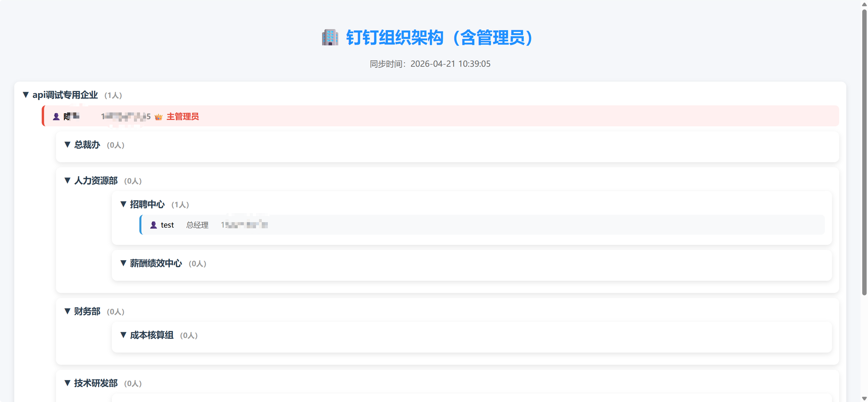The image size is (868, 402).
Task: Collapse the 成本核算组 group
Action: coord(123,335)
